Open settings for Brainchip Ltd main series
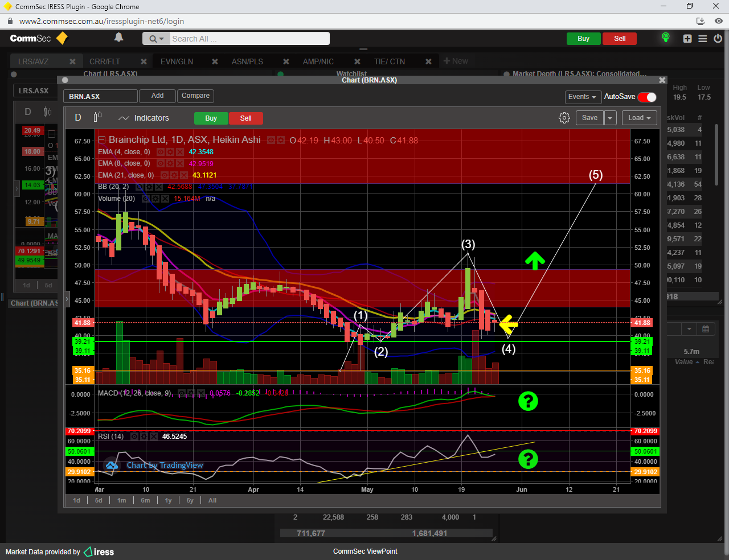Image resolution: width=729 pixels, height=560 pixels. (281, 140)
